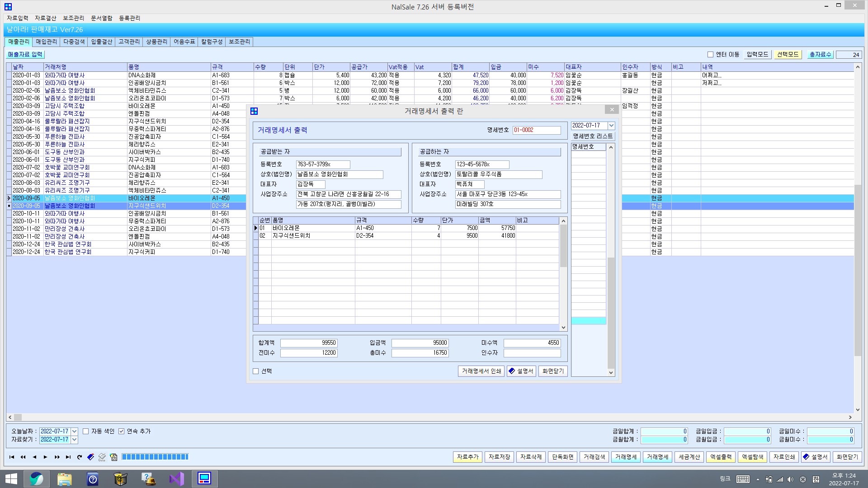The height and width of the screenshot is (488, 868).
Task: Check the 자동 색인 option
Action: (x=85, y=432)
